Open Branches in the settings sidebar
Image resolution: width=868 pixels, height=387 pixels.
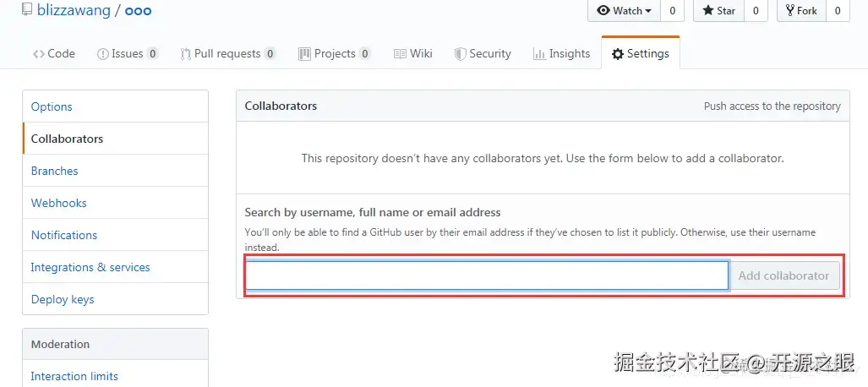(x=115, y=171)
